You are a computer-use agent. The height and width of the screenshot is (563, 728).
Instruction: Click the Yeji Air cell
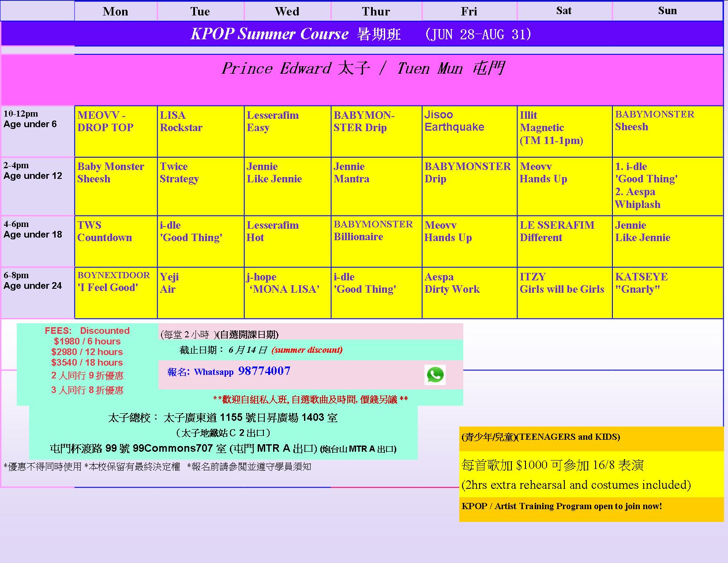pos(201,293)
